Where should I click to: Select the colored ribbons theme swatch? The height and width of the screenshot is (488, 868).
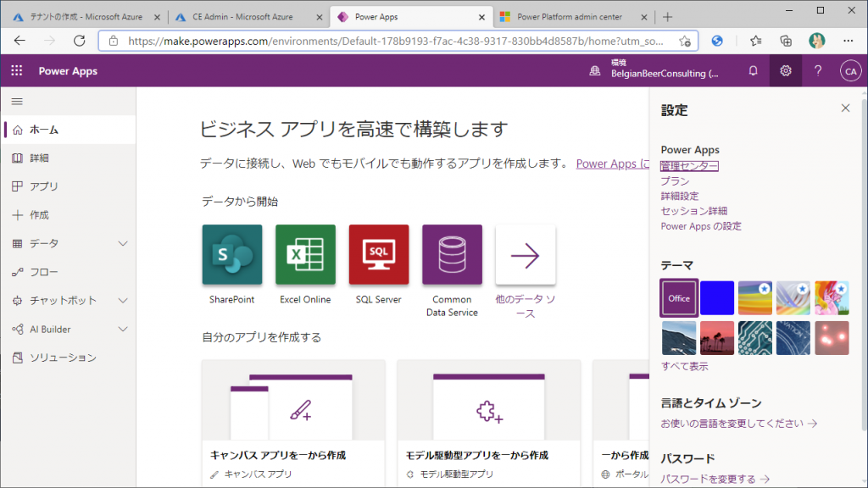(793, 297)
